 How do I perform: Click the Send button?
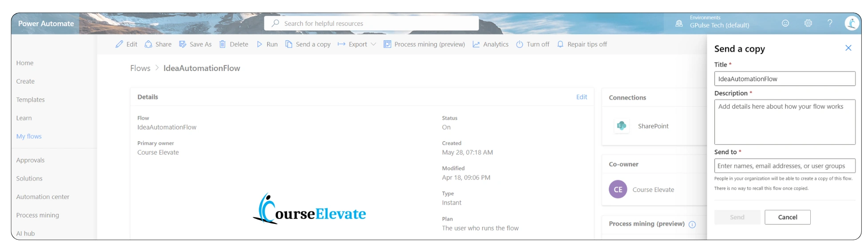tap(737, 217)
